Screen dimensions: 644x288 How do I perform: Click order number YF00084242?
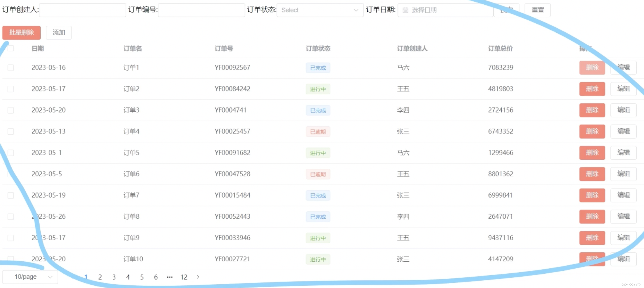232,89
